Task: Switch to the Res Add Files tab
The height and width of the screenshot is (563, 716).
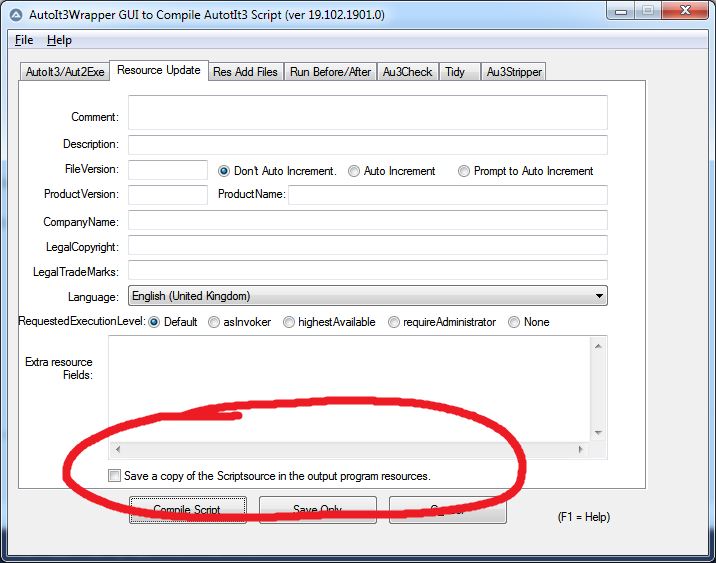Action: [x=245, y=72]
